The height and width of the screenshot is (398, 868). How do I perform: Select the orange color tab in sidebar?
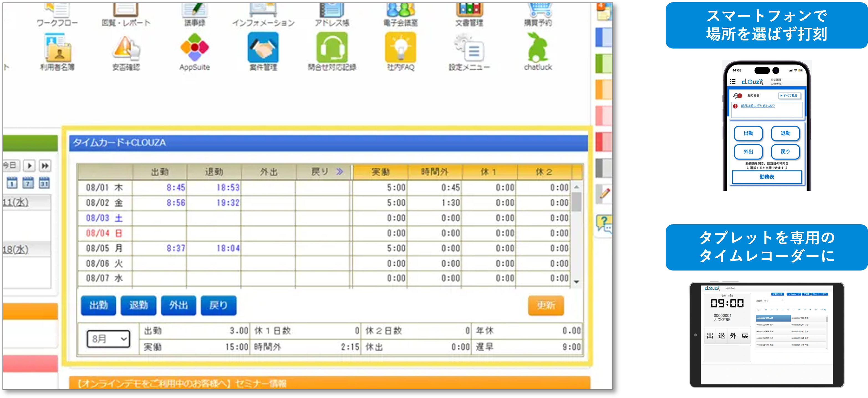pyautogui.click(x=604, y=90)
